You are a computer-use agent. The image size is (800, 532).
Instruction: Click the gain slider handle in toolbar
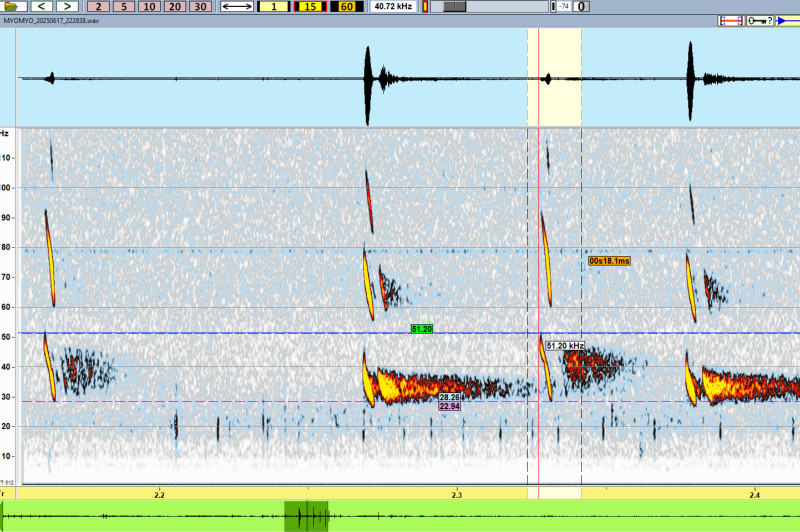tap(454, 6)
